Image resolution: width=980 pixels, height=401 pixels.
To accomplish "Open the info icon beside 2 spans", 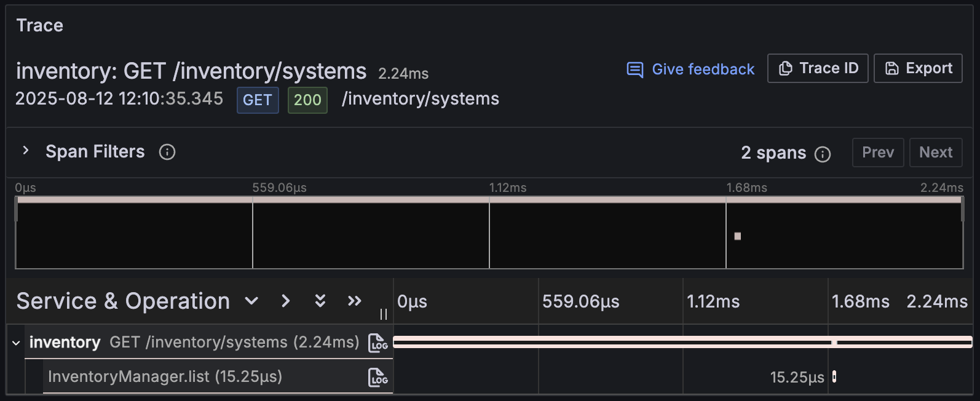I will (x=823, y=154).
